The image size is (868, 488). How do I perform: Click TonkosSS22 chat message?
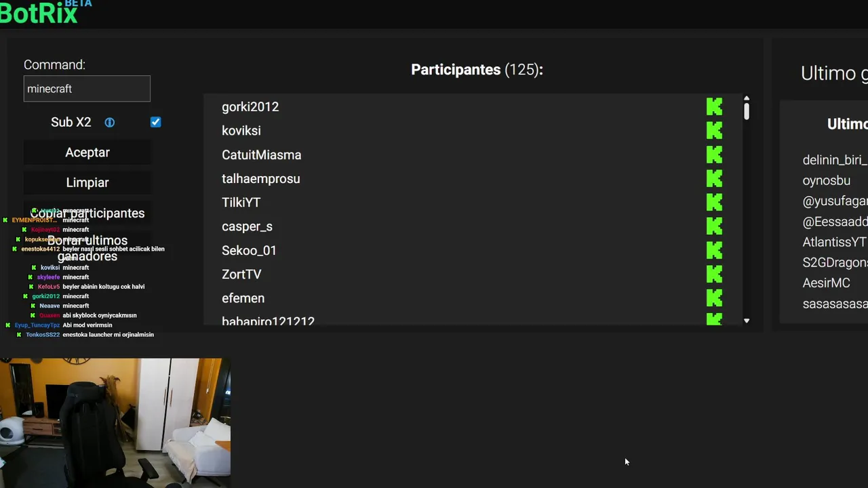click(x=85, y=335)
